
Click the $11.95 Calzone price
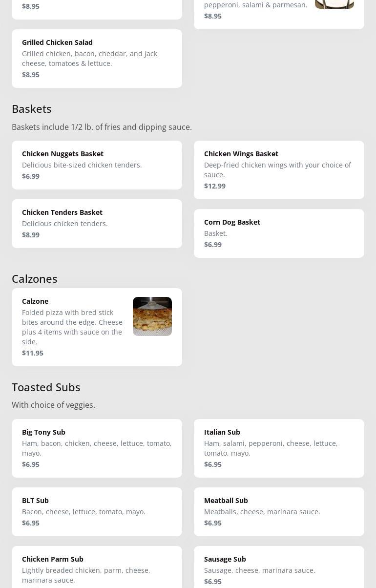coord(33,353)
